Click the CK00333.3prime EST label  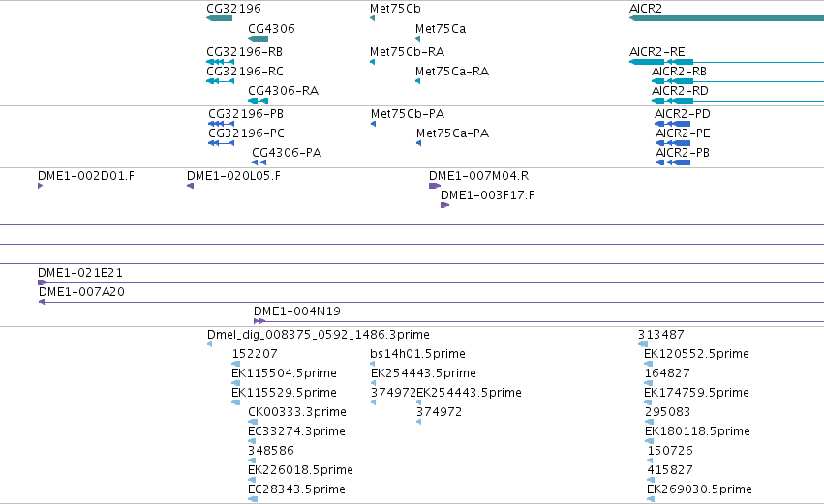(297, 412)
